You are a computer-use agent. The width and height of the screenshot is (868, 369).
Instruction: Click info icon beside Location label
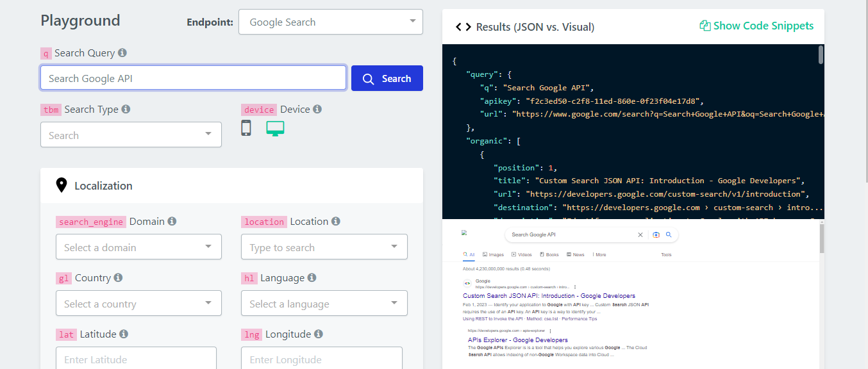click(336, 222)
